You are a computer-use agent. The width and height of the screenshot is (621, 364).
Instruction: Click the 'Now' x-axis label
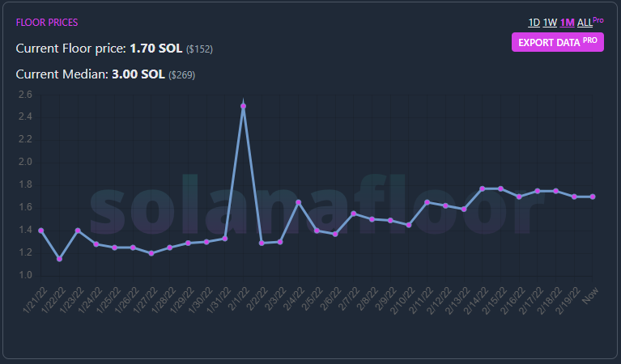589,295
